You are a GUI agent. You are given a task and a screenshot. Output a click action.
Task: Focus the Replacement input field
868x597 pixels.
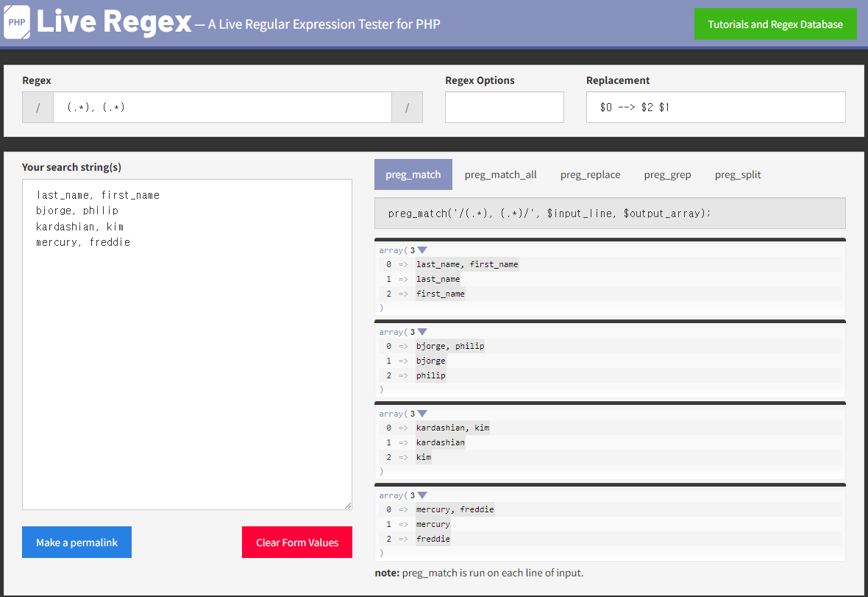tap(716, 107)
